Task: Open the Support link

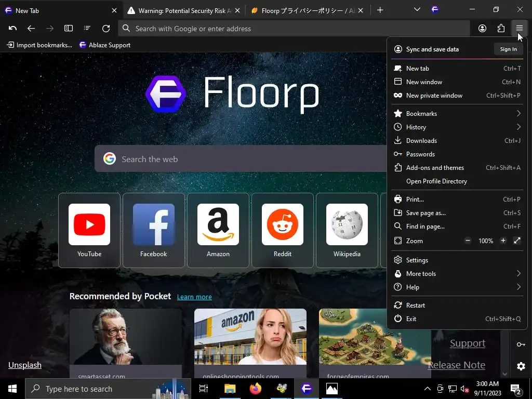Action: [x=468, y=343]
